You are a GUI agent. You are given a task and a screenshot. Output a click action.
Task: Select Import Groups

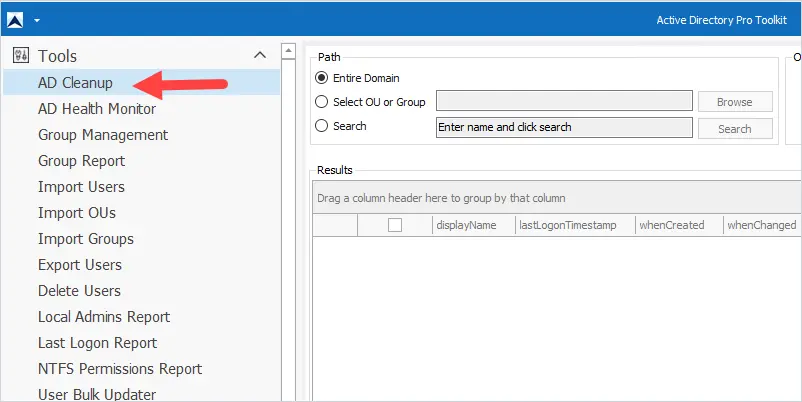(x=86, y=239)
